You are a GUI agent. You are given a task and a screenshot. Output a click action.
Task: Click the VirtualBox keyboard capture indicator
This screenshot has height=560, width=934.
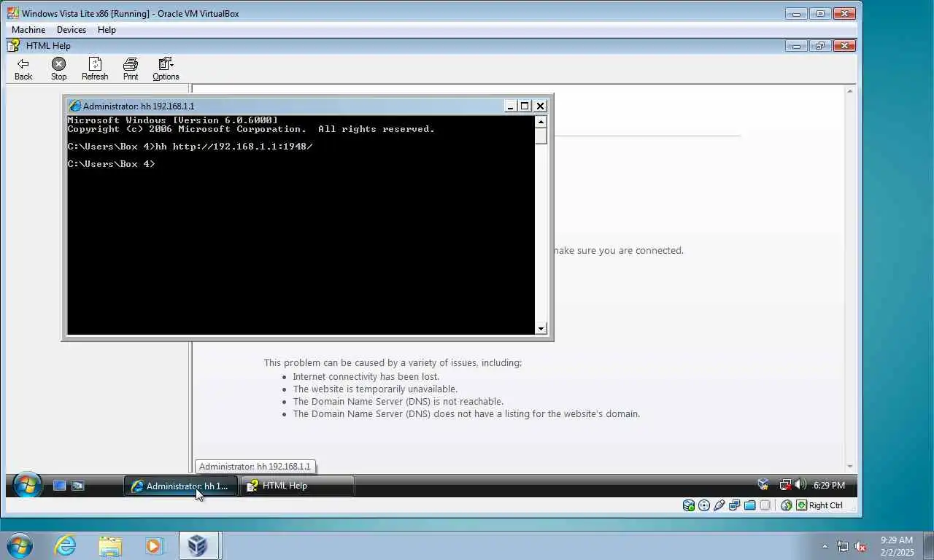[801, 505]
